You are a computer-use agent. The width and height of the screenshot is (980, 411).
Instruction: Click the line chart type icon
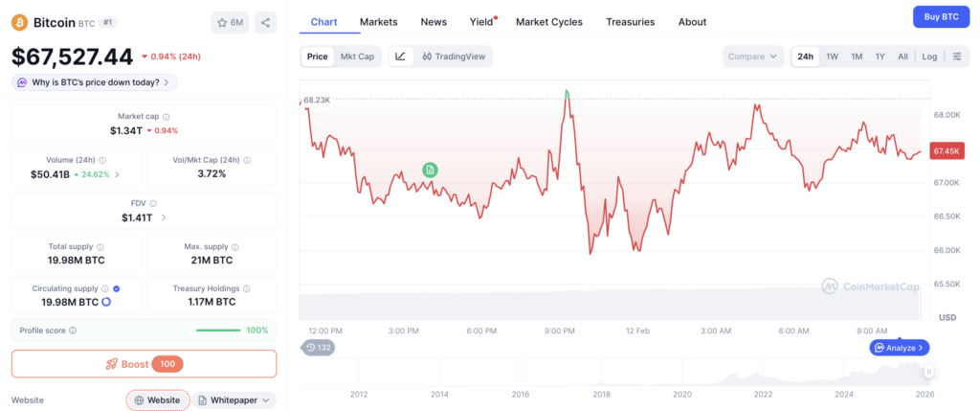[401, 57]
